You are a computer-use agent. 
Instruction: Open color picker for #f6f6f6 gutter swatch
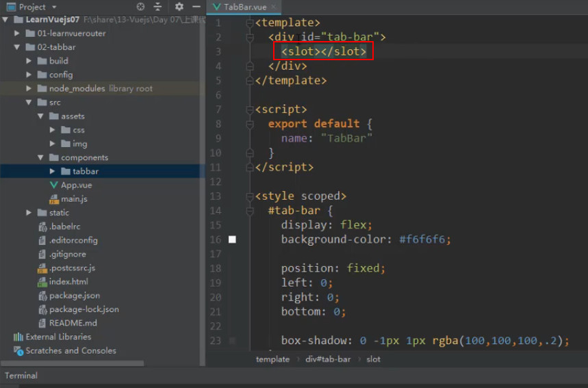232,240
